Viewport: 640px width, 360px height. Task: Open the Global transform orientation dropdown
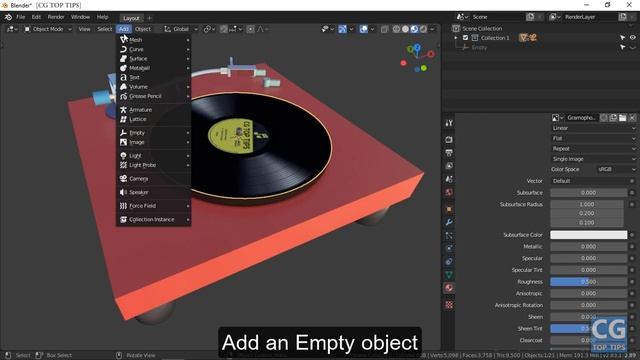pyautogui.click(x=181, y=29)
